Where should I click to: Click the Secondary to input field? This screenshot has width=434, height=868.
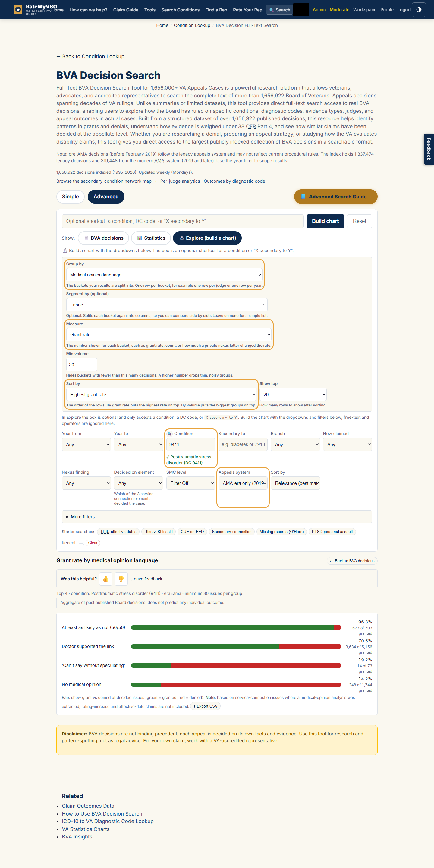coord(243,444)
